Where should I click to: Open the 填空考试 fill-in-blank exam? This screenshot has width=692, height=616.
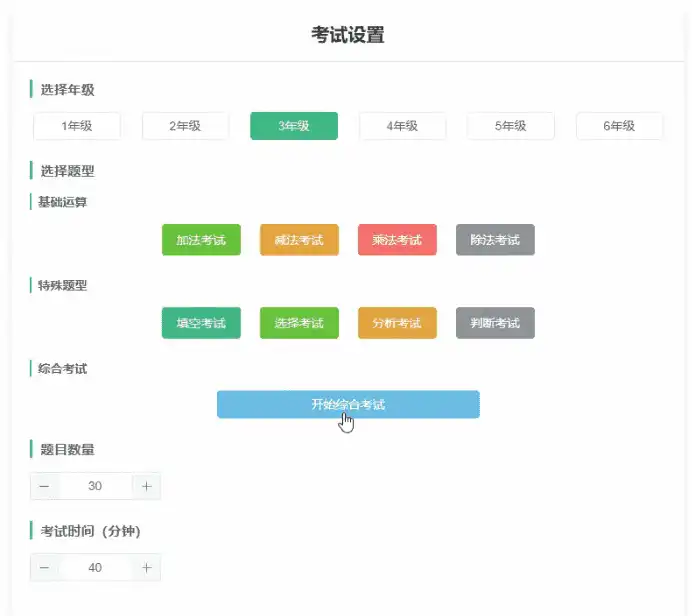(x=201, y=323)
